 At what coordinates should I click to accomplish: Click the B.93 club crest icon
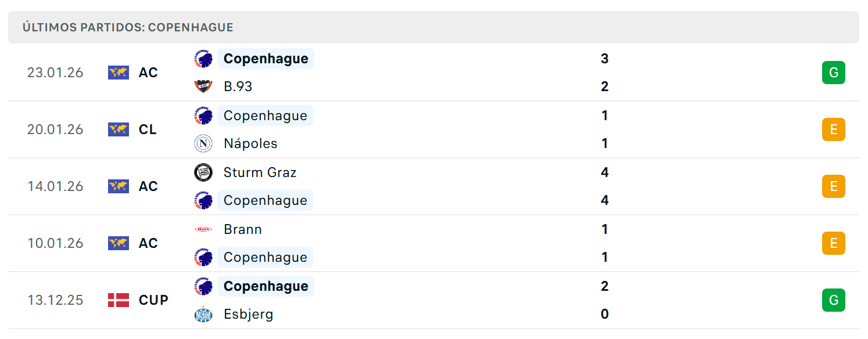pyautogui.click(x=203, y=86)
